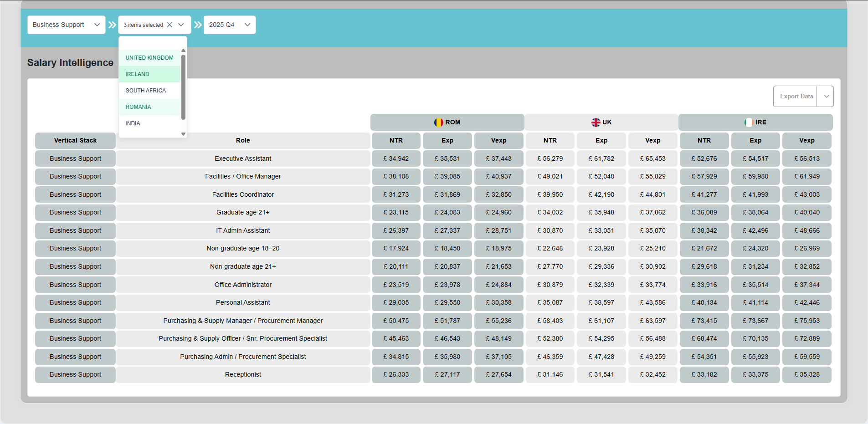
Task: Click the Ireland flag icon
Action: click(749, 123)
